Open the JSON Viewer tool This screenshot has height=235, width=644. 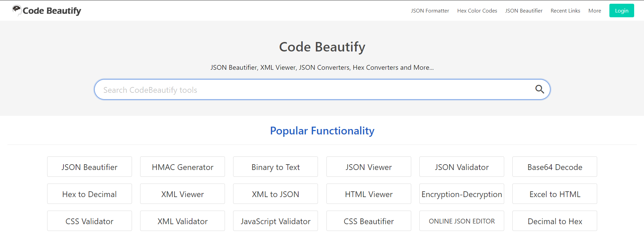point(369,167)
